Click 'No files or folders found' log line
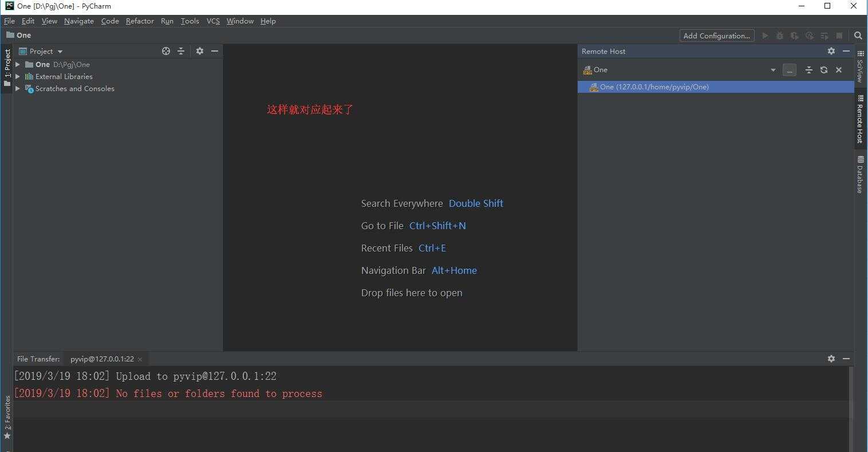Image resolution: width=868 pixels, height=452 pixels. click(x=168, y=394)
